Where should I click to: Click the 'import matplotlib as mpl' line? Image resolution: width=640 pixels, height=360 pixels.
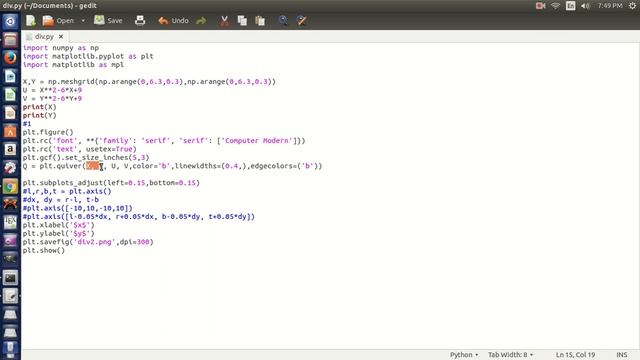(x=73, y=64)
